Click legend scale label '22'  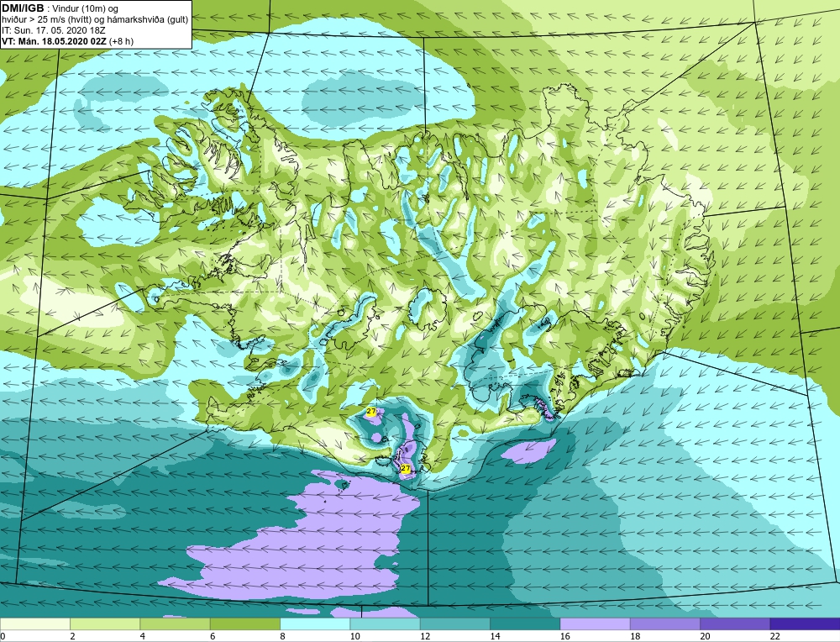tap(774, 636)
